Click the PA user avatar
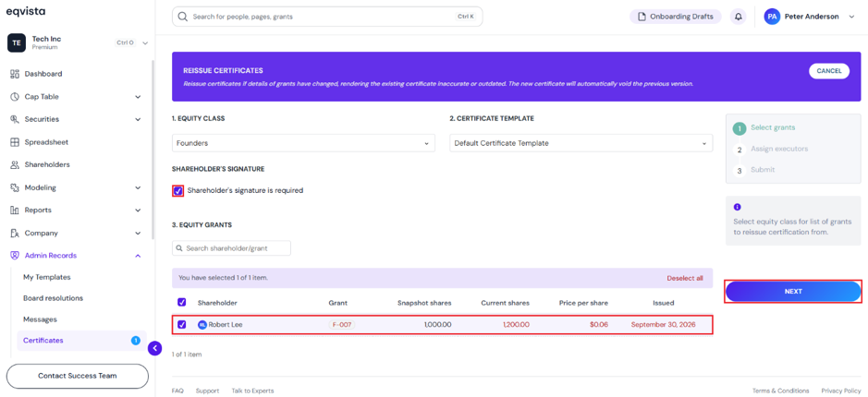The width and height of the screenshot is (868, 397). tap(772, 17)
